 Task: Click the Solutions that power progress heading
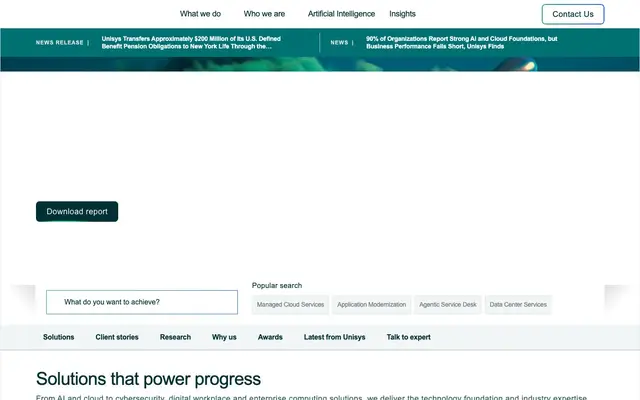coord(148,379)
